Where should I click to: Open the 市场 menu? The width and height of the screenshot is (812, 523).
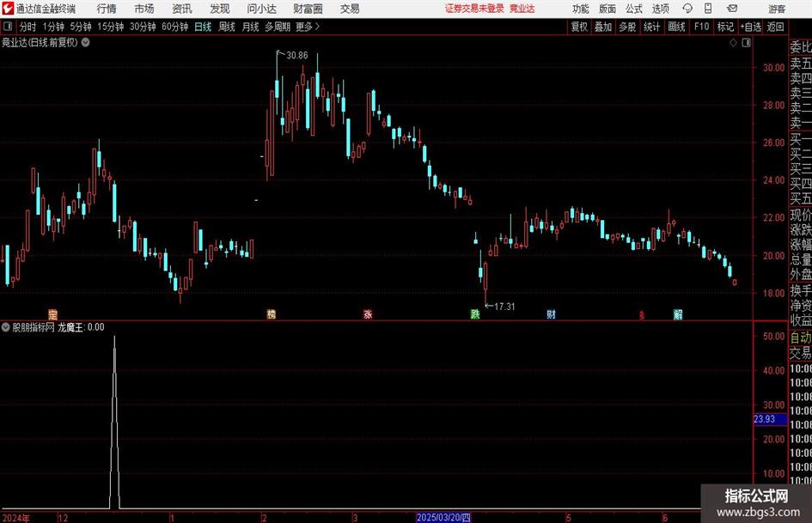pos(144,9)
